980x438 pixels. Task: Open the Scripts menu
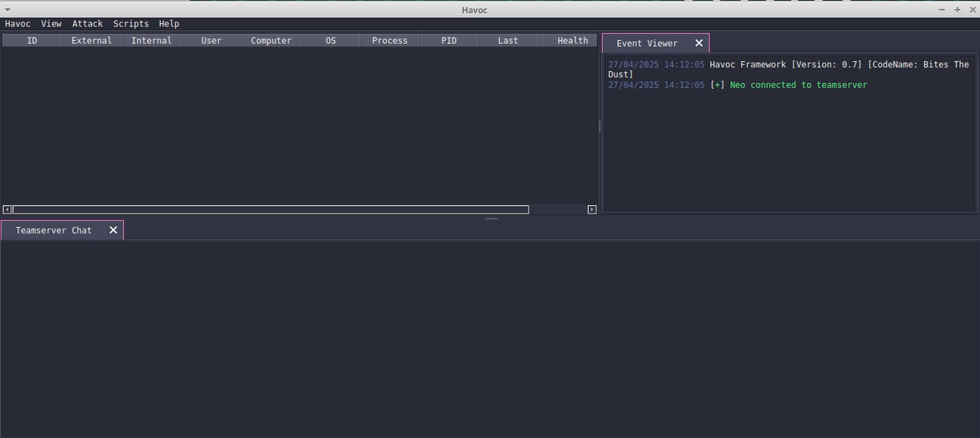131,23
